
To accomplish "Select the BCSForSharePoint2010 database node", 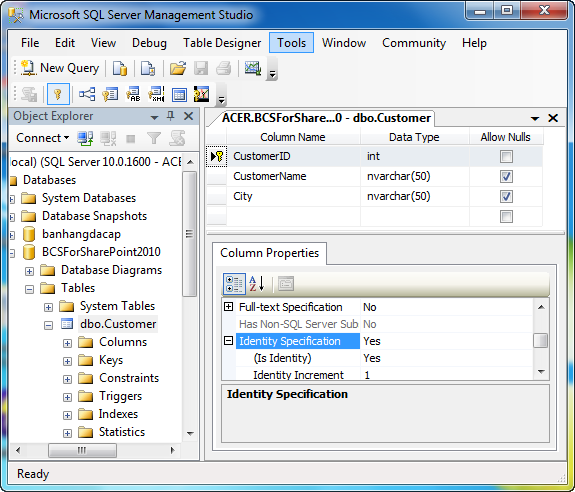I will pos(101,252).
